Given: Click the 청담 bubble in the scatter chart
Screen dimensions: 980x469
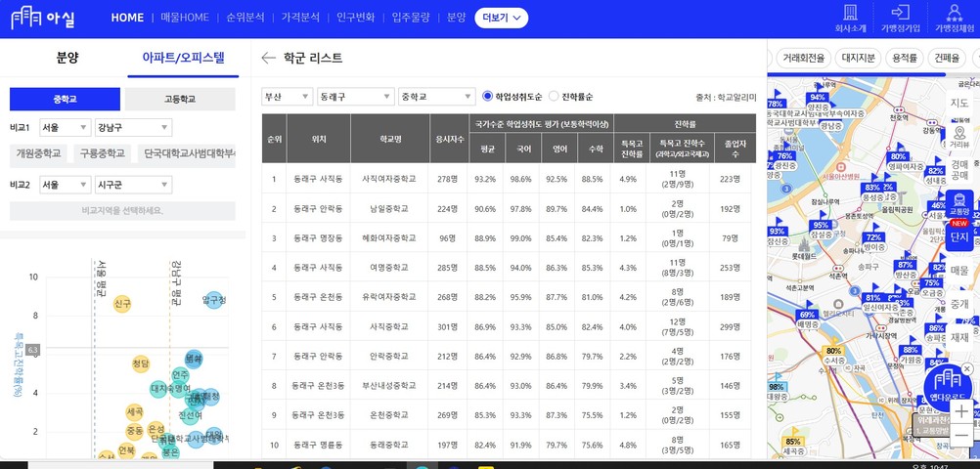Looking at the screenshot, I should (141, 363).
